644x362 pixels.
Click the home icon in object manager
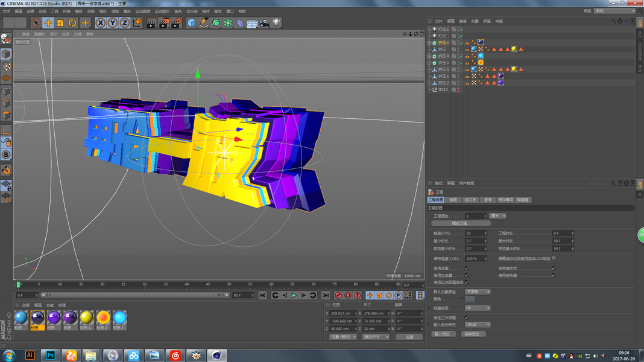pos(620,21)
